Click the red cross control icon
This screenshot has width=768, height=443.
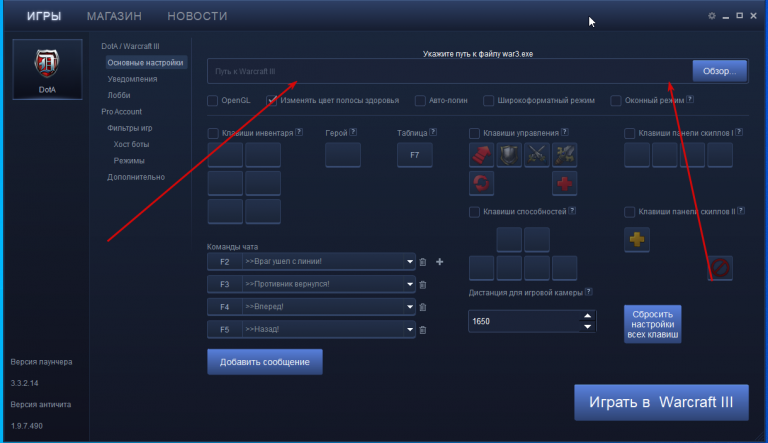coord(565,183)
